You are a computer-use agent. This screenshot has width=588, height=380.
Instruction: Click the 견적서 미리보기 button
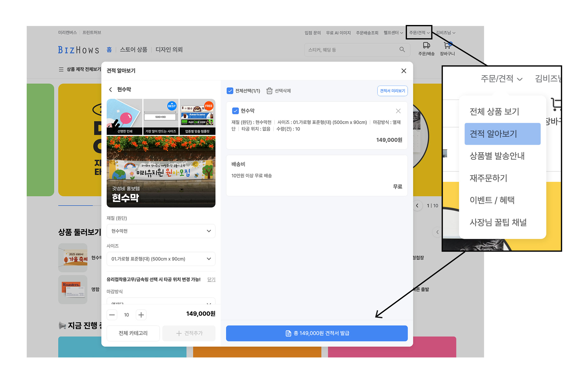[x=392, y=91]
